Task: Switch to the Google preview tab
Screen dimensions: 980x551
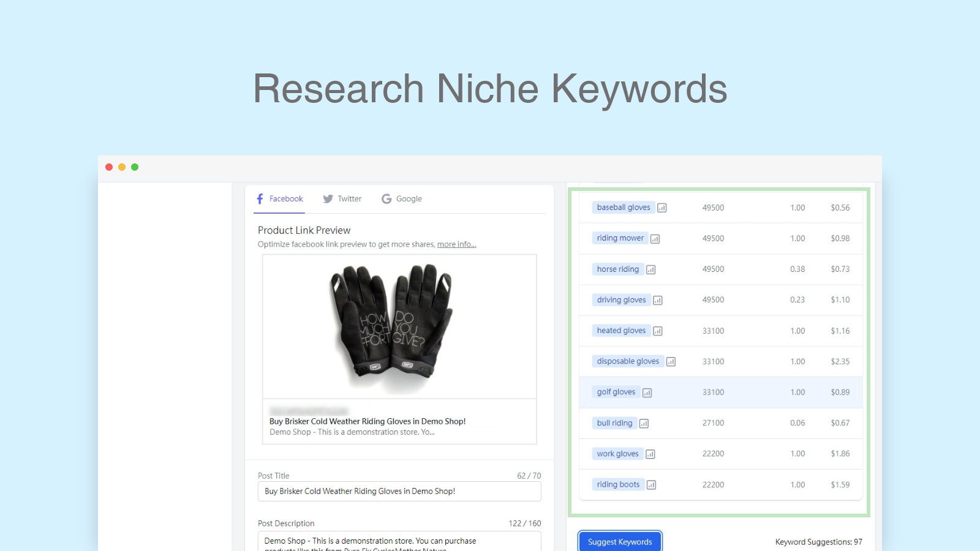Action: [x=408, y=198]
